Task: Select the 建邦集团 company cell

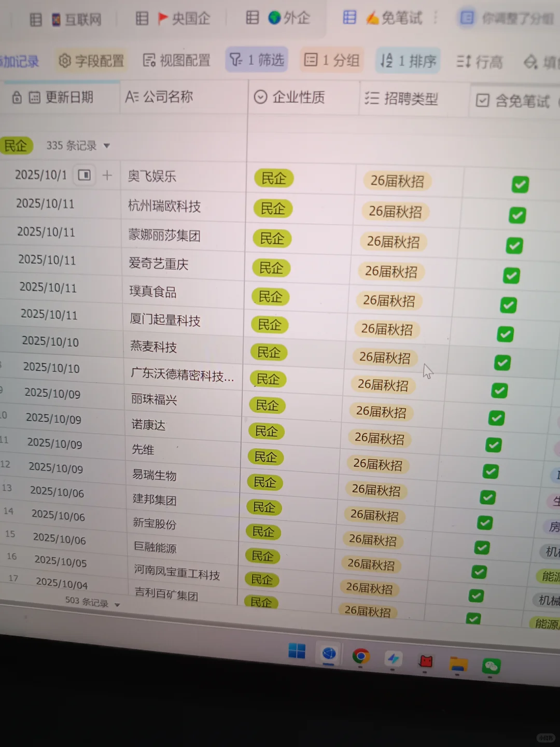Action: pos(184,500)
